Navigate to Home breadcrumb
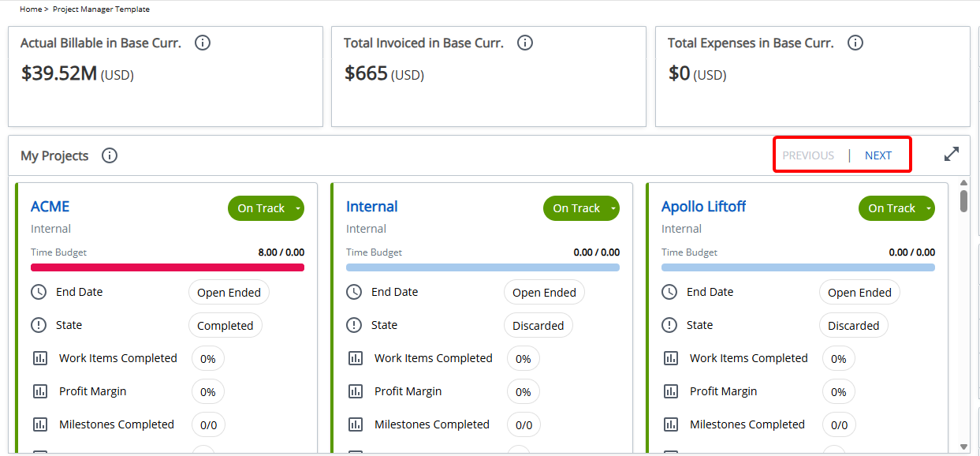 pyautogui.click(x=30, y=9)
